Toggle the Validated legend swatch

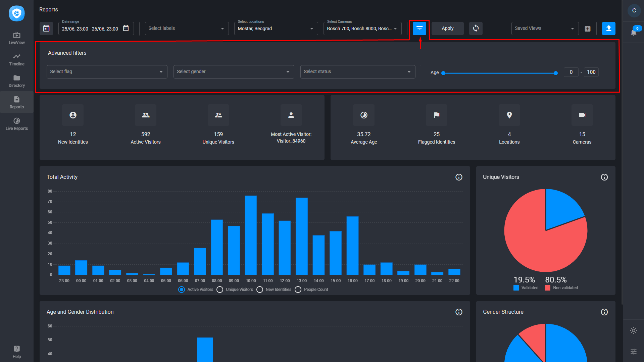[516, 288]
